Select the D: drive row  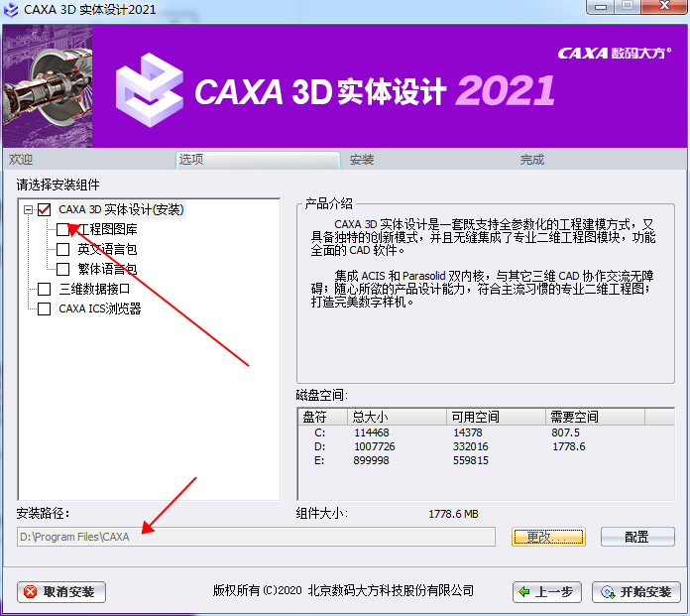(x=486, y=446)
